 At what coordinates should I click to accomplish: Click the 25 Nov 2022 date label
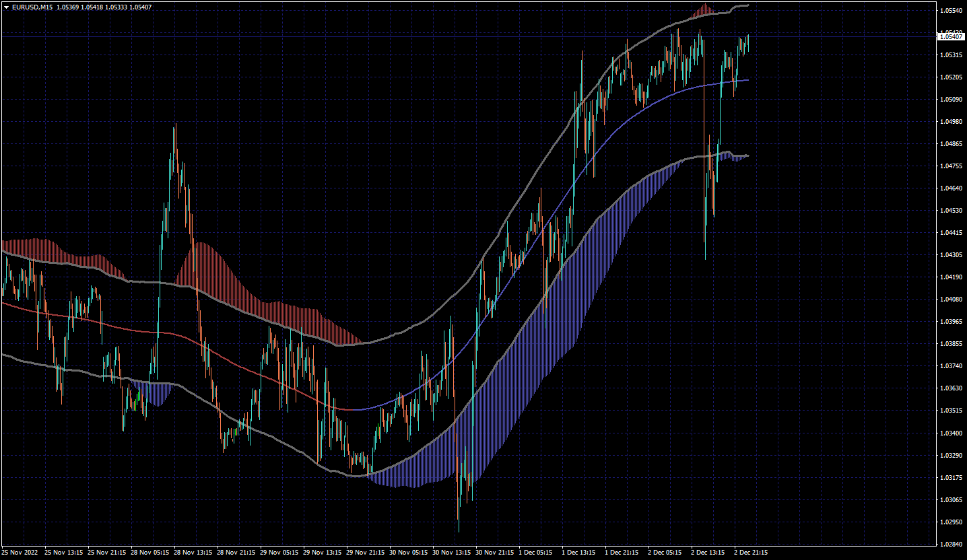click(x=20, y=553)
